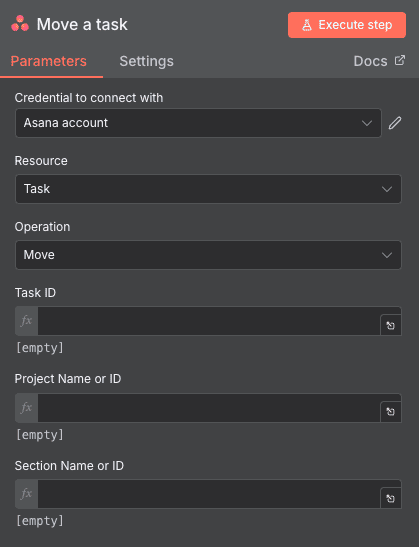
Task: Click the fx icon for Task ID
Action: click(x=27, y=321)
